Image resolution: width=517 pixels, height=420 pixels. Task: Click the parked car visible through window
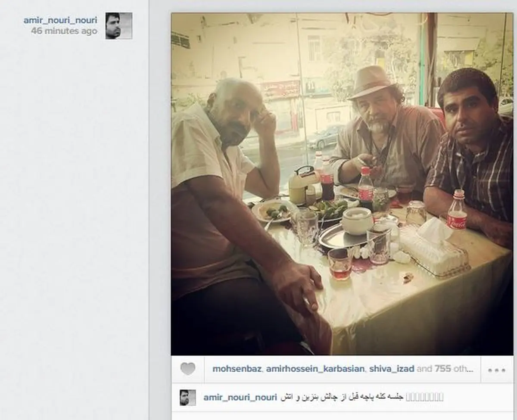tap(326, 137)
